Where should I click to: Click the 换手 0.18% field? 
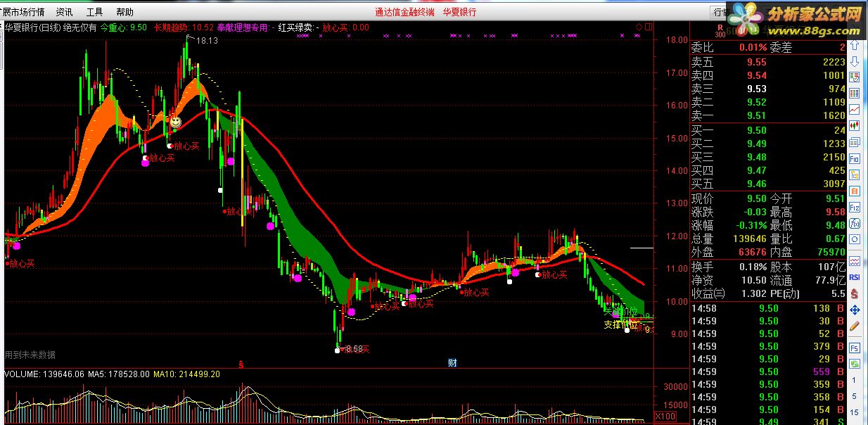729,267
